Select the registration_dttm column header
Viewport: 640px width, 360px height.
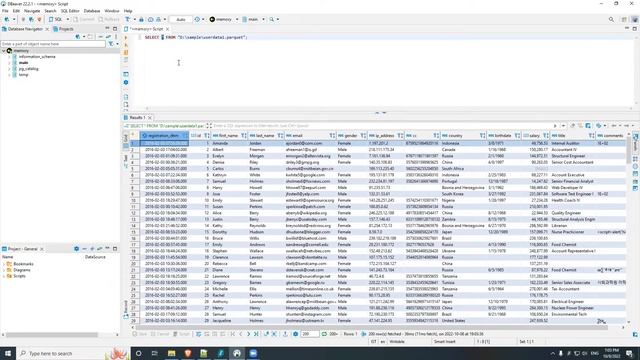coord(164,136)
